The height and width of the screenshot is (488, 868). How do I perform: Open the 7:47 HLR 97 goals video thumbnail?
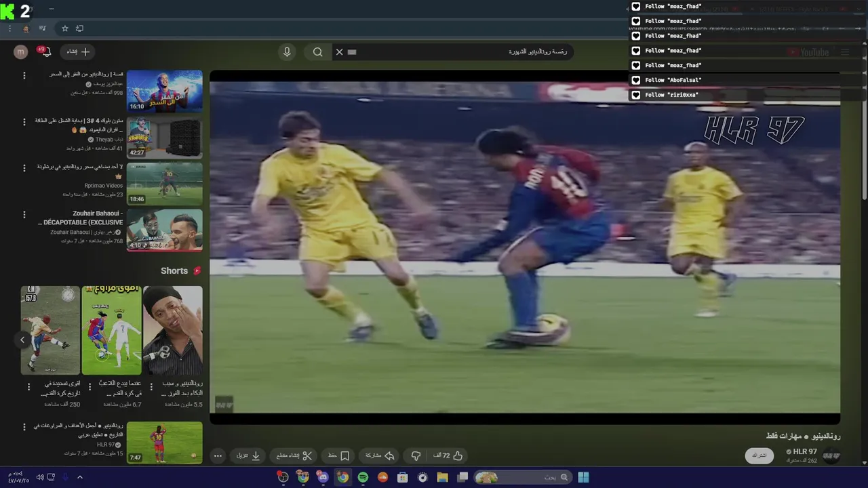[x=164, y=443]
